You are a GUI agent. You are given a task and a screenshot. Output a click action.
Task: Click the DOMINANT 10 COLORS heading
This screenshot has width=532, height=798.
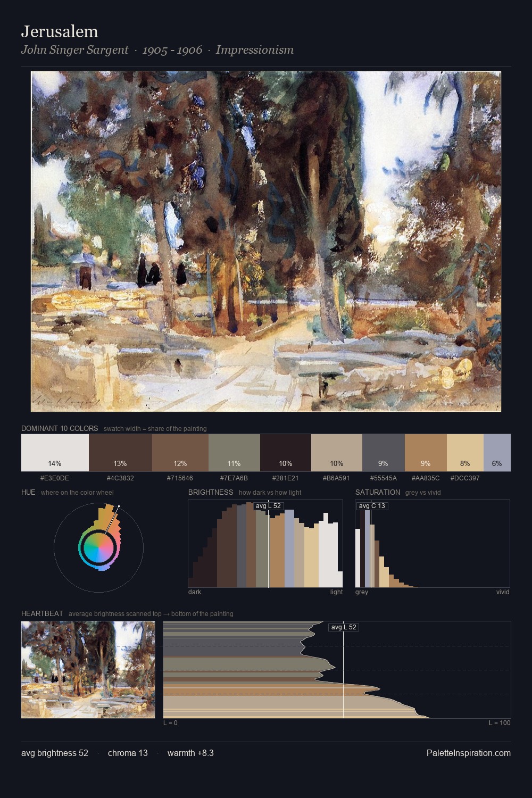[x=60, y=428]
